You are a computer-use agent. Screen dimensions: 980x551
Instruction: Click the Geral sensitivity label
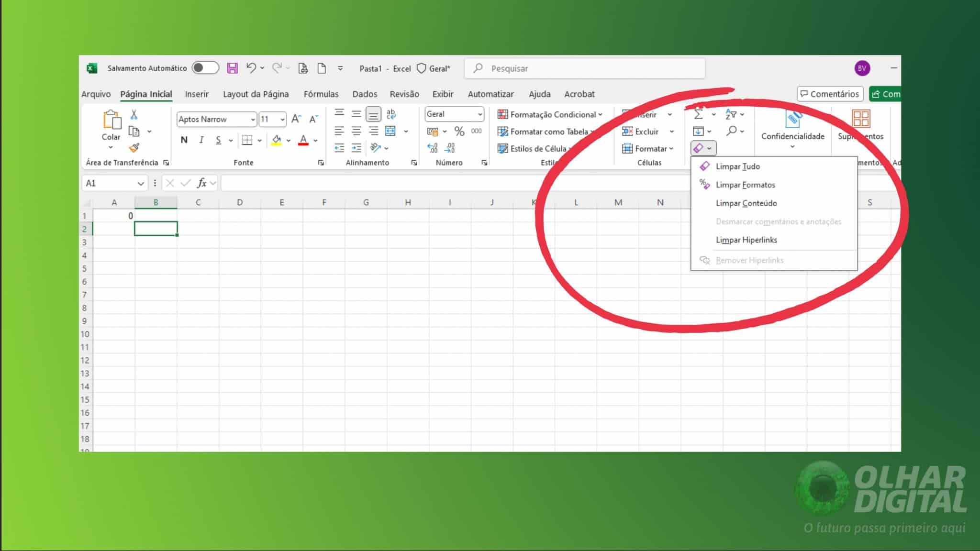[x=434, y=68]
